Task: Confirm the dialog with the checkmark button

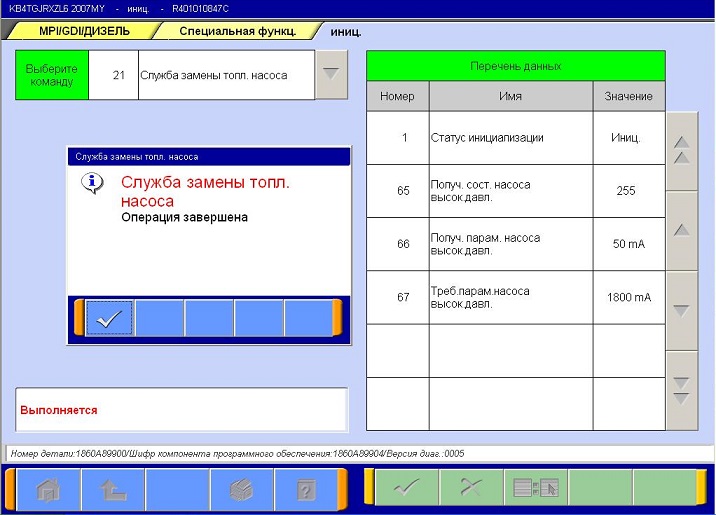Action: (109, 318)
